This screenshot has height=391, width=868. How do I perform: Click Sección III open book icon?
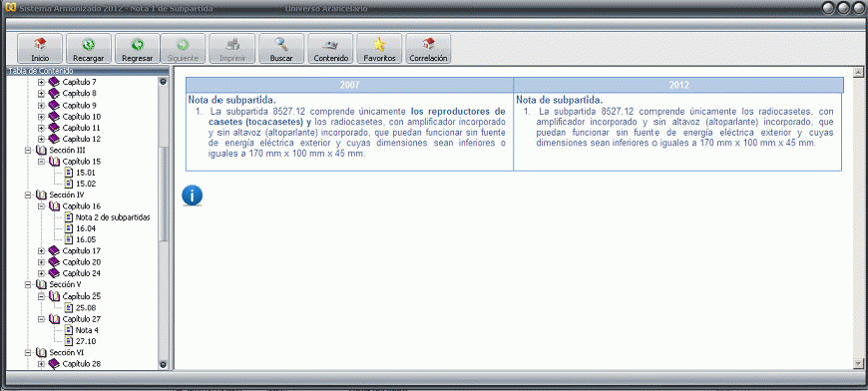pos(41,150)
